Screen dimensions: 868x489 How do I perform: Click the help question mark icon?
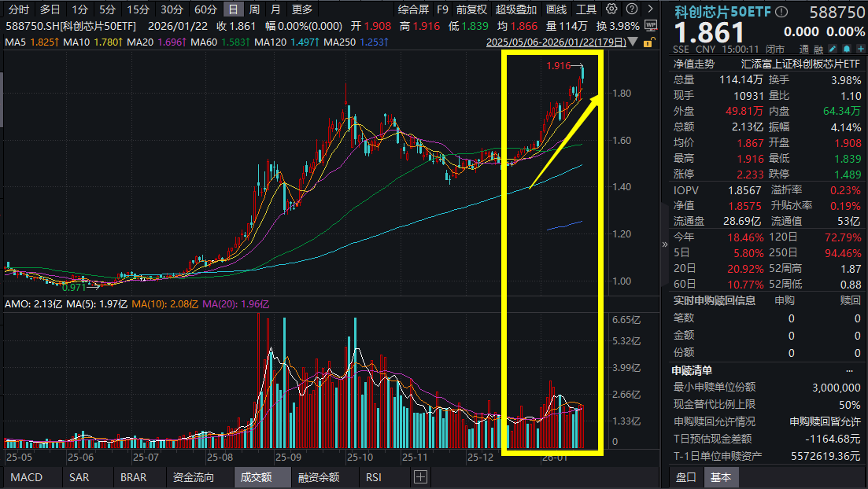pos(632,9)
